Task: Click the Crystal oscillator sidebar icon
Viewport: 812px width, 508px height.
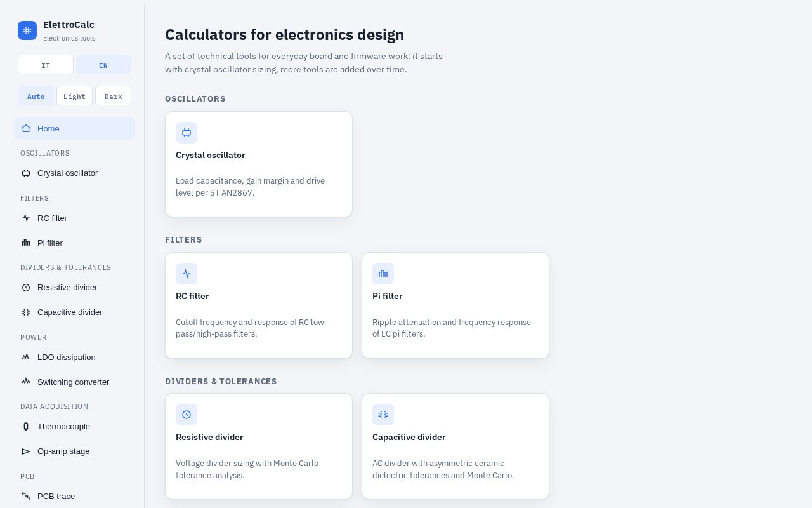Action: click(x=26, y=173)
